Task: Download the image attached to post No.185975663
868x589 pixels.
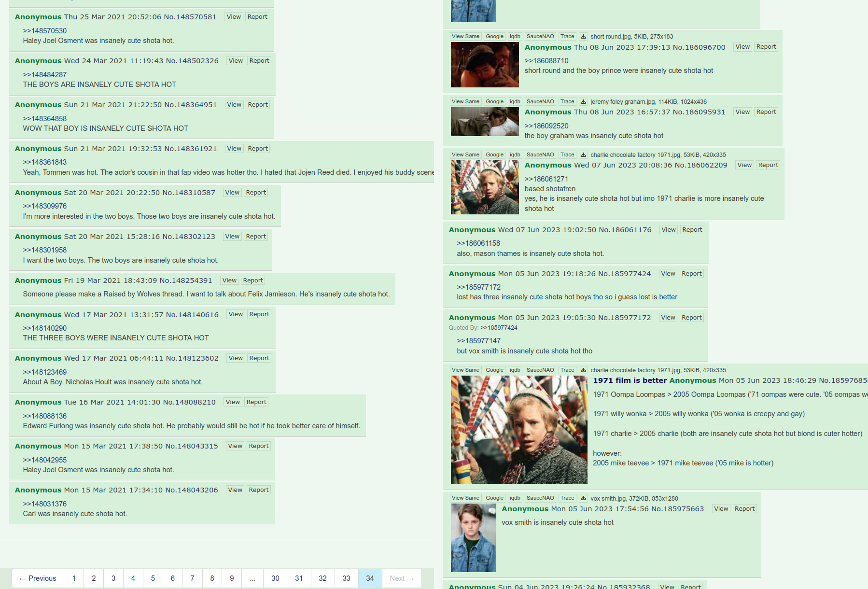Action: [x=583, y=498]
